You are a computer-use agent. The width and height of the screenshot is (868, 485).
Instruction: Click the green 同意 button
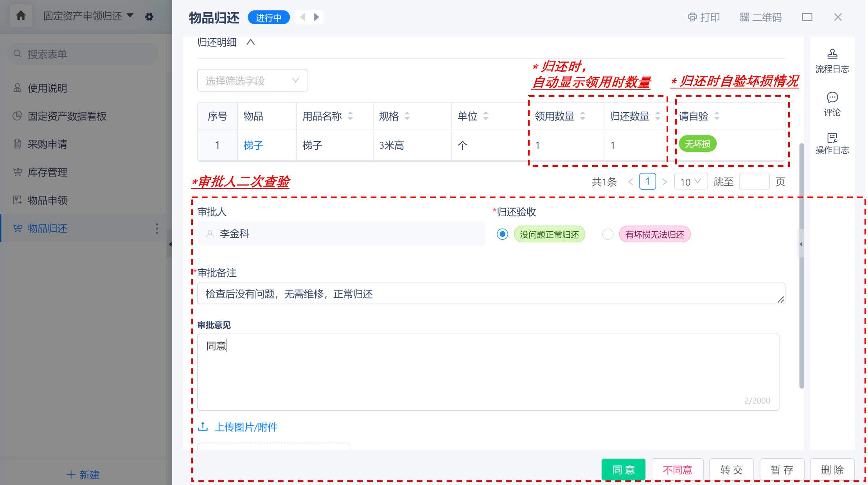pyautogui.click(x=623, y=469)
